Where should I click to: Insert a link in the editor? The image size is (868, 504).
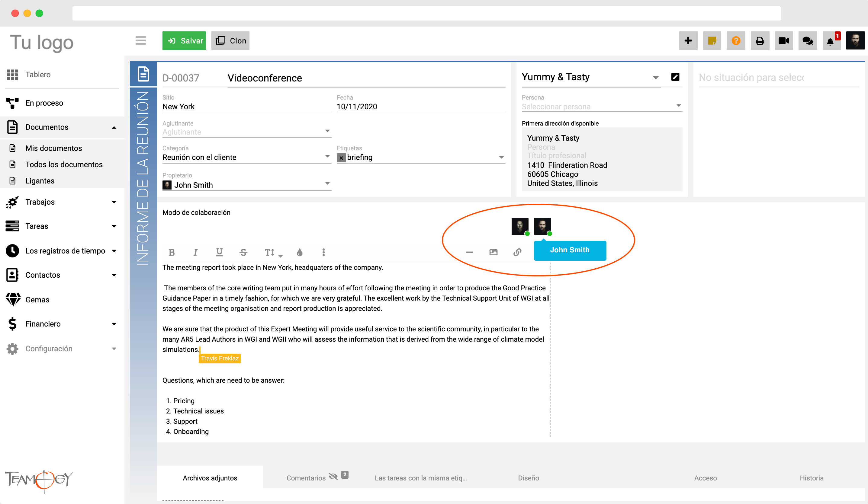coord(517,252)
